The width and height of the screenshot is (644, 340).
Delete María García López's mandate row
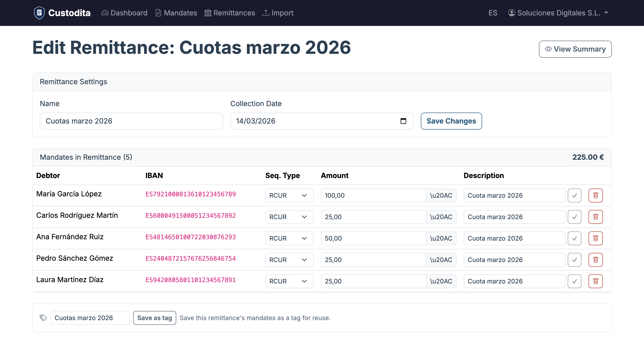596,195
